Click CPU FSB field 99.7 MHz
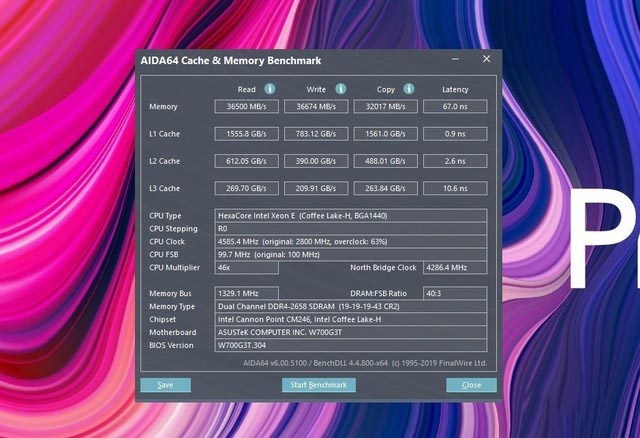This screenshot has width=640, height=438. click(351, 255)
